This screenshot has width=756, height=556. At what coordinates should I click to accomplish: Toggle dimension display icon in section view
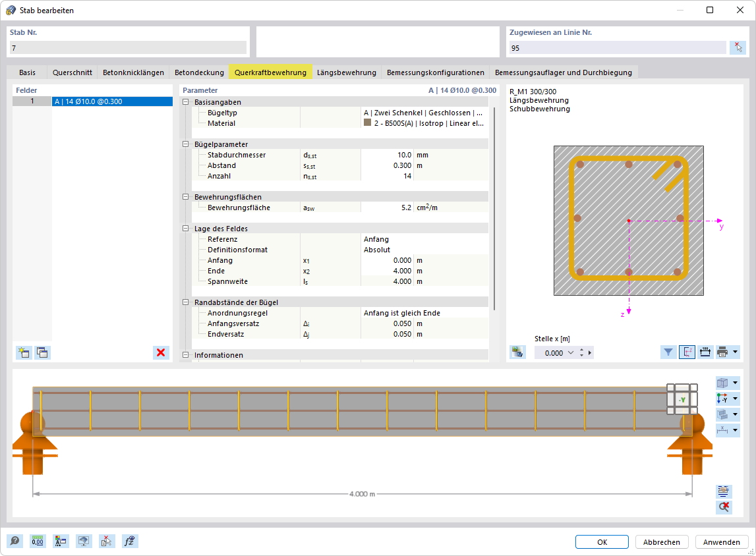point(705,352)
